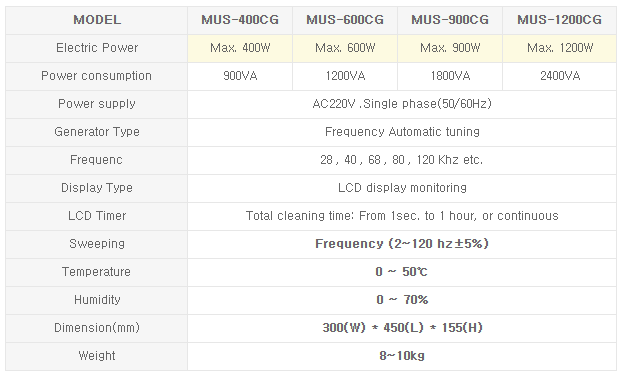Click the 0 ~ 50℃ temperature value
This screenshot has width=619, height=374.
click(x=401, y=272)
